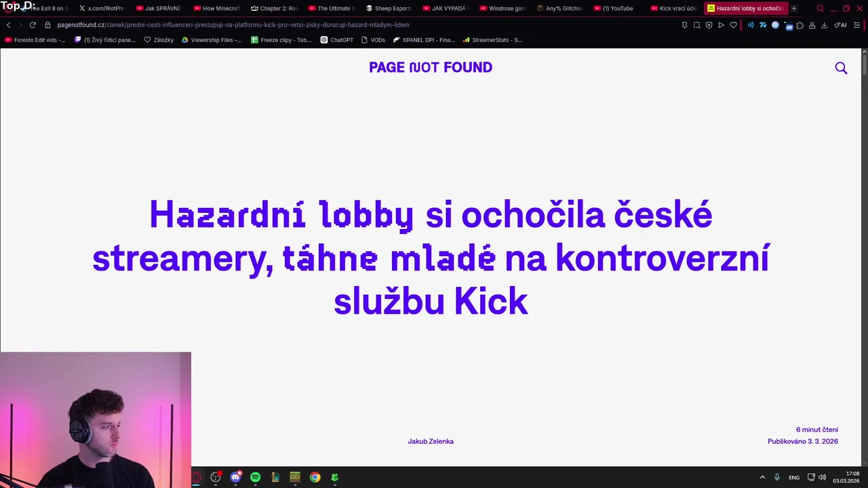The height and width of the screenshot is (488, 868).
Task: Open the site search magnifier icon
Action: click(x=841, y=68)
